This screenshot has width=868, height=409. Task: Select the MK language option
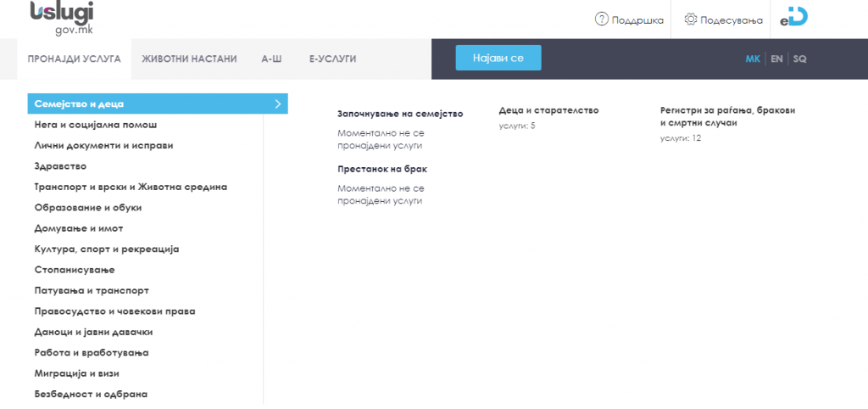pyautogui.click(x=752, y=59)
